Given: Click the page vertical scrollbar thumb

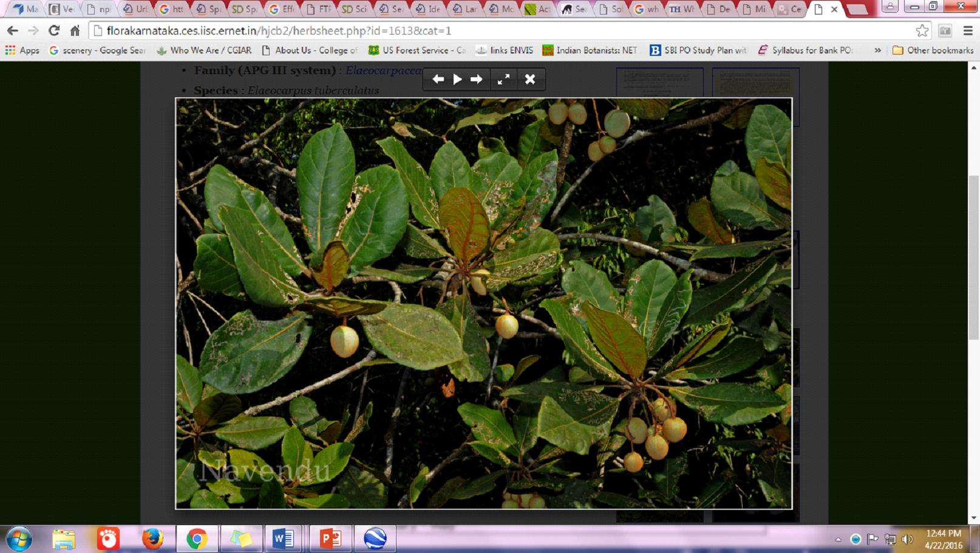Looking at the screenshot, I should point(974,255).
